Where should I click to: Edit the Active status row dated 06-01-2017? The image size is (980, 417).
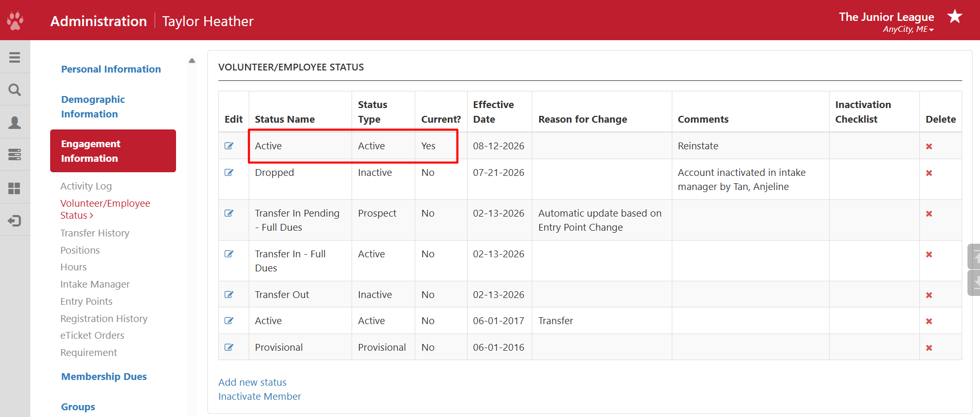pyautogui.click(x=229, y=321)
